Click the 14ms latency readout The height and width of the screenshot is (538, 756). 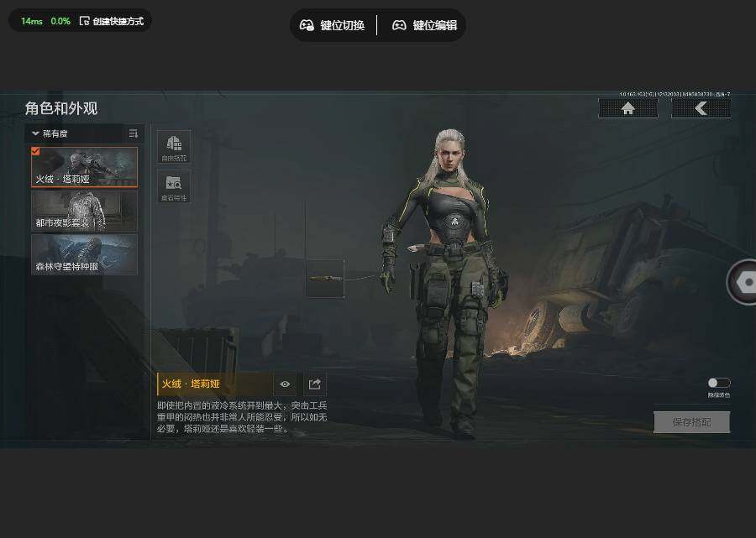point(32,21)
